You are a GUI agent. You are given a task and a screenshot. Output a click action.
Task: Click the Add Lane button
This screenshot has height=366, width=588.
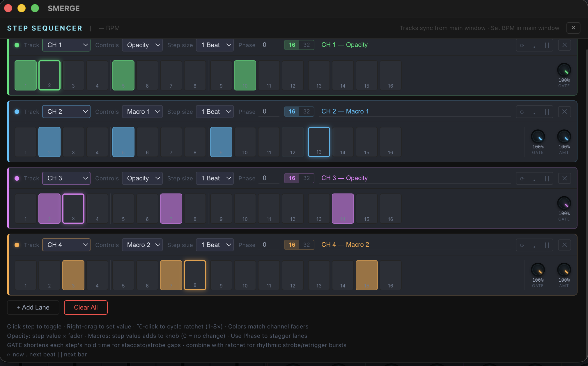point(33,308)
